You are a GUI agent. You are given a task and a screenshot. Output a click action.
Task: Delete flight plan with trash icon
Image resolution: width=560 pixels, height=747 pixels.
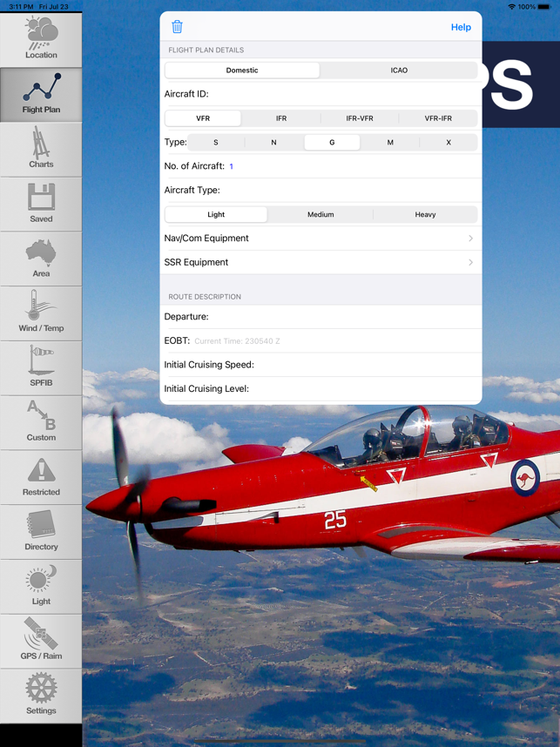[177, 27]
